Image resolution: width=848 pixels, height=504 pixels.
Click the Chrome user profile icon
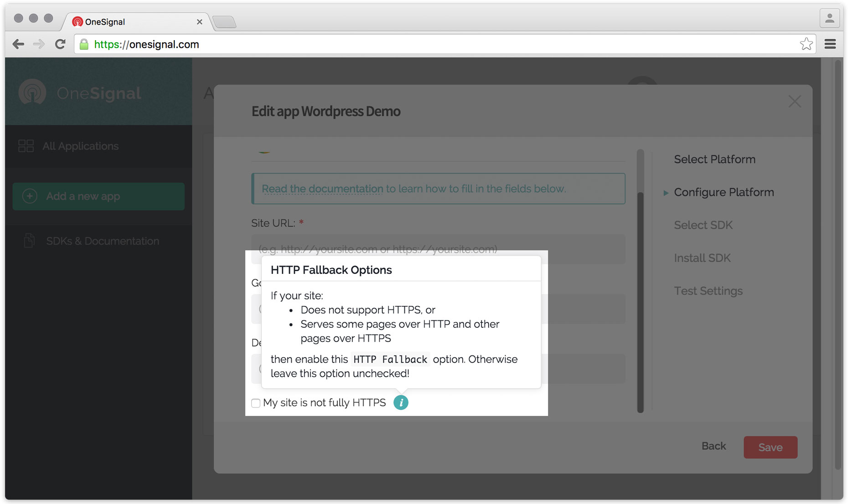829,19
